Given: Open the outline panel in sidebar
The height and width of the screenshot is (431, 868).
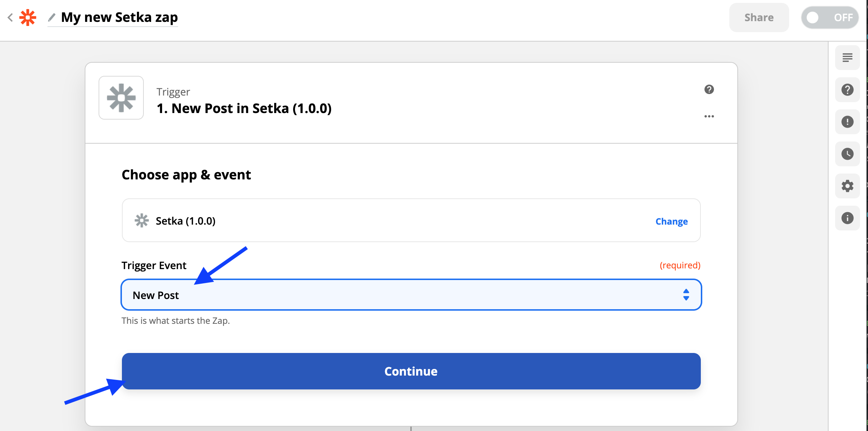Looking at the screenshot, I should point(847,58).
